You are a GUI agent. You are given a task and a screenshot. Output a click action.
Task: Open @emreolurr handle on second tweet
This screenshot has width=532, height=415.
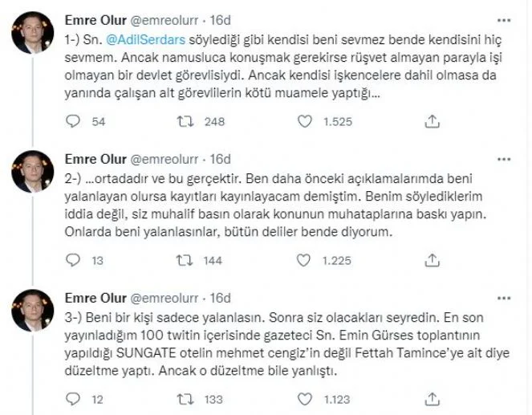tap(164, 160)
